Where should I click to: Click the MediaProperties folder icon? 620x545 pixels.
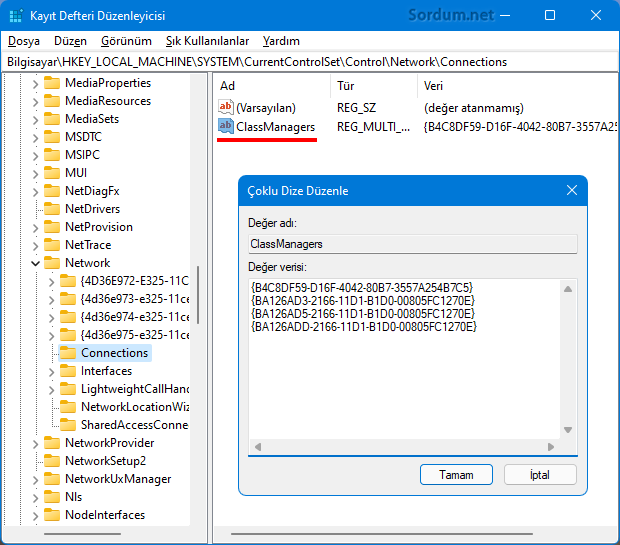coord(52,83)
